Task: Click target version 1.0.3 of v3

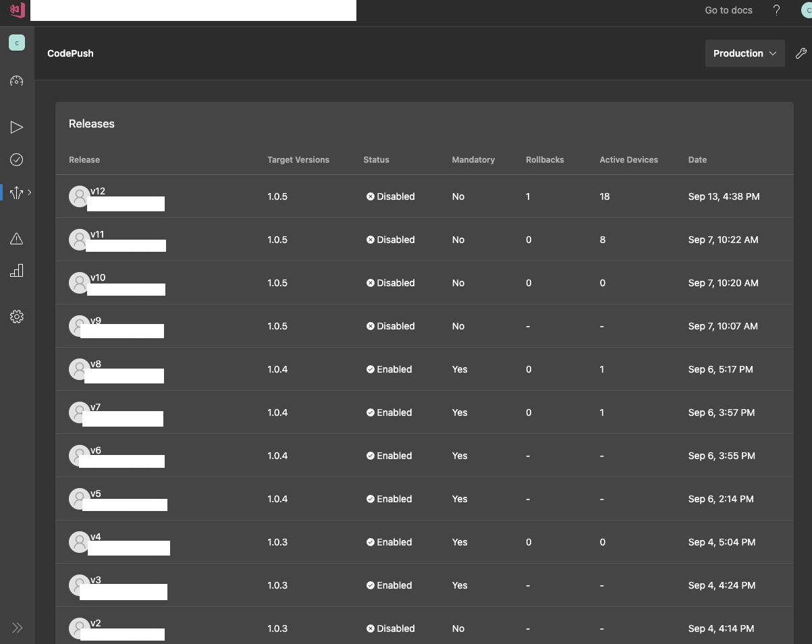Action: (x=277, y=585)
